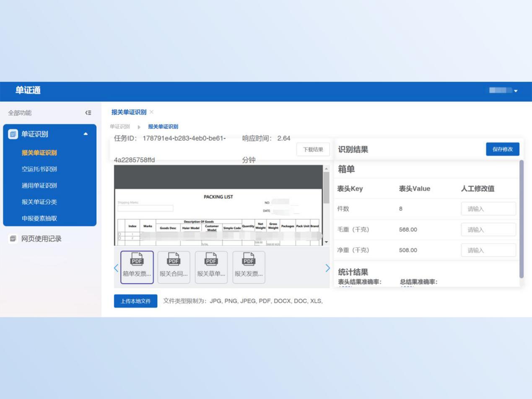Open 申报要素抽取 from the sidebar
532x399 pixels.
[39, 218]
